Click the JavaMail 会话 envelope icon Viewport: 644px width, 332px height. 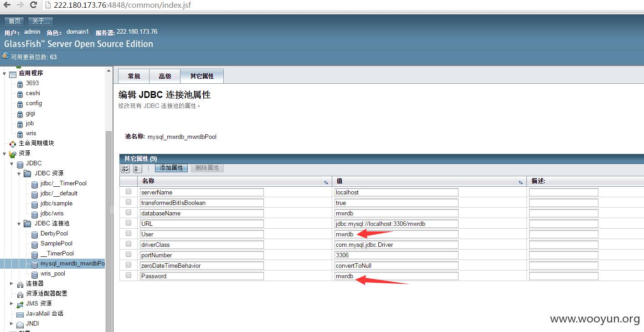pyautogui.click(x=20, y=314)
